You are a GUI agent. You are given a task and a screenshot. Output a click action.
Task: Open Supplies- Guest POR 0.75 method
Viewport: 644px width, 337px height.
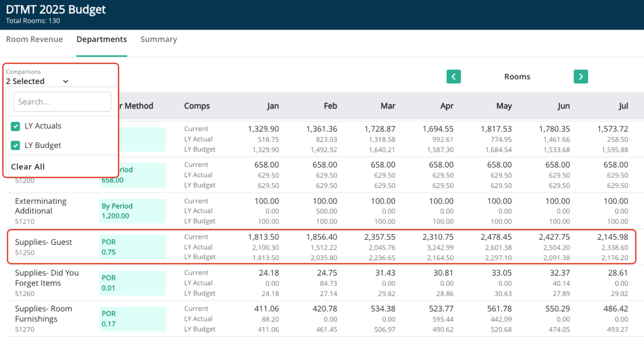click(133, 247)
